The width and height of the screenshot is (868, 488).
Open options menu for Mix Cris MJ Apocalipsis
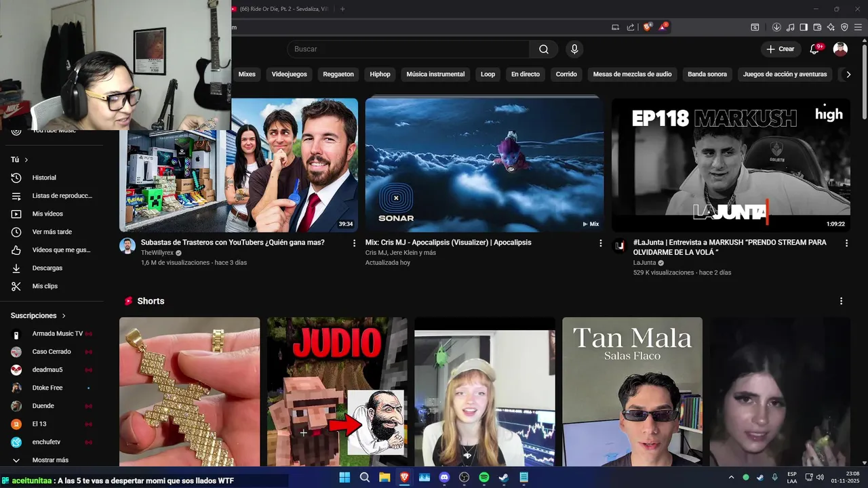[600, 243]
